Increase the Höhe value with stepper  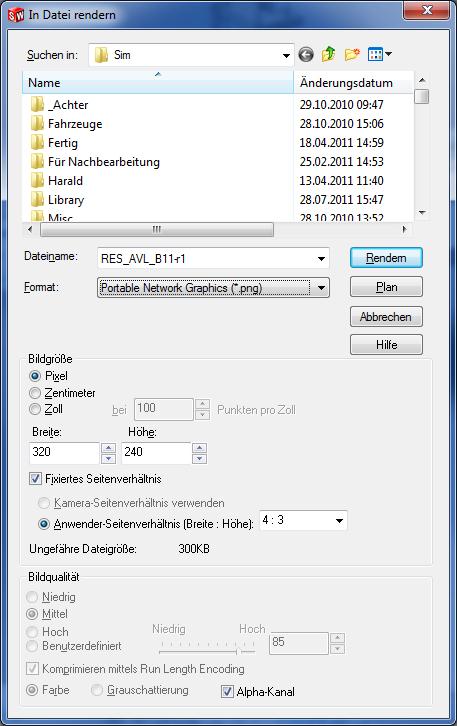[x=200, y=448]
